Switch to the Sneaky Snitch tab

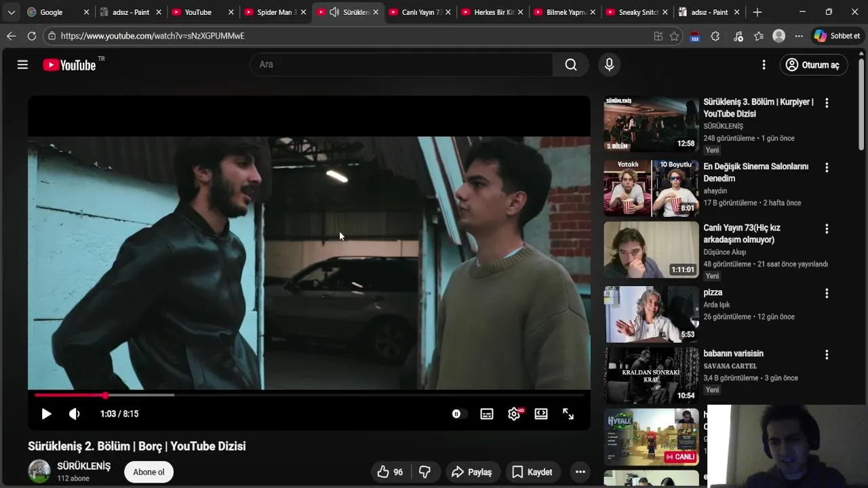[637, 12]
